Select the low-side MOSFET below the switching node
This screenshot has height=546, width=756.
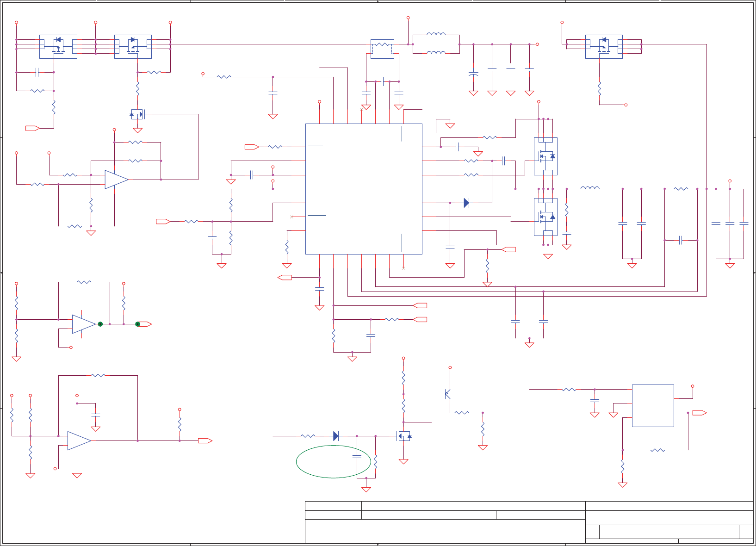pyautogui.click(x=545, y=217)
